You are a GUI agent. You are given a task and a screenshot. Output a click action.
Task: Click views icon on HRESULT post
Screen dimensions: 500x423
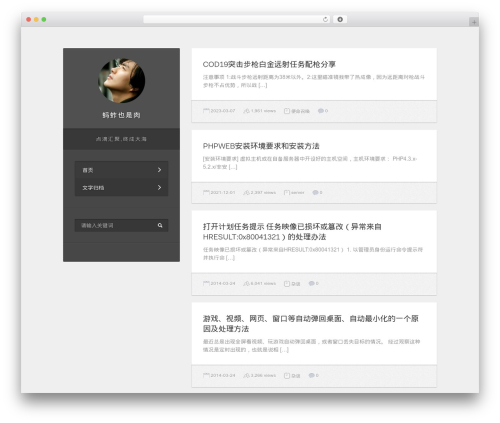[246, 283]
